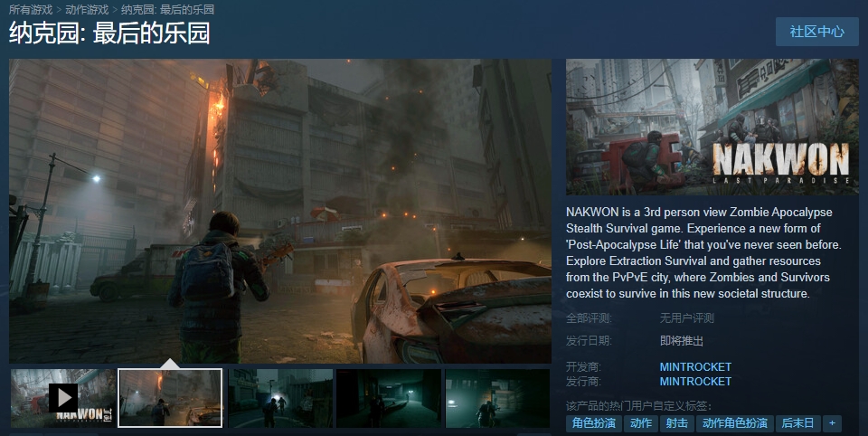Viewport: 868px width, 436px height.
Task: Click the 全部评测 label
Action: coord(589,318)
